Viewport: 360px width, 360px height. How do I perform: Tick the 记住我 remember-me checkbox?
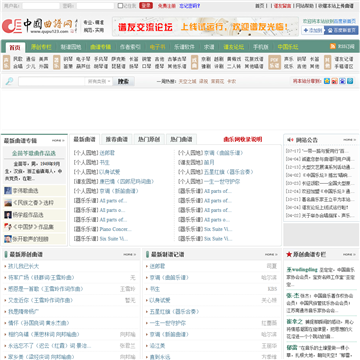click(121, 6)
